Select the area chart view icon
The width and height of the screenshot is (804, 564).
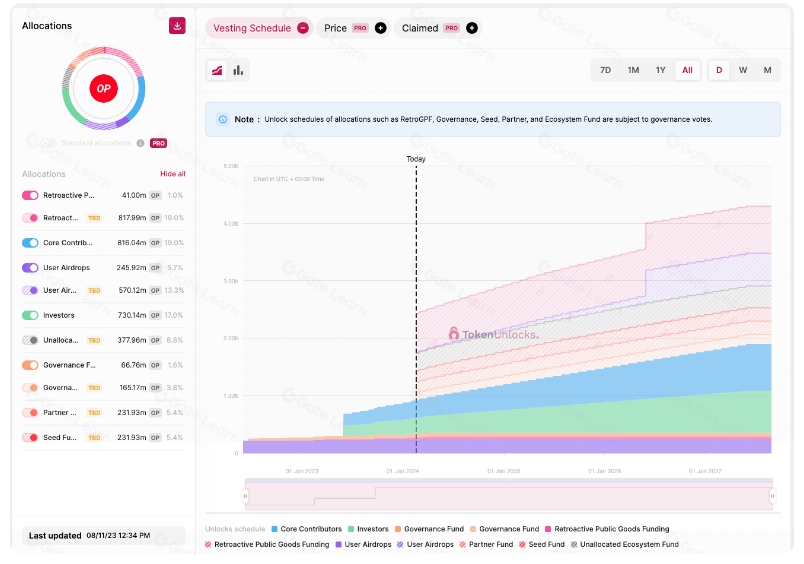(217, 70)
